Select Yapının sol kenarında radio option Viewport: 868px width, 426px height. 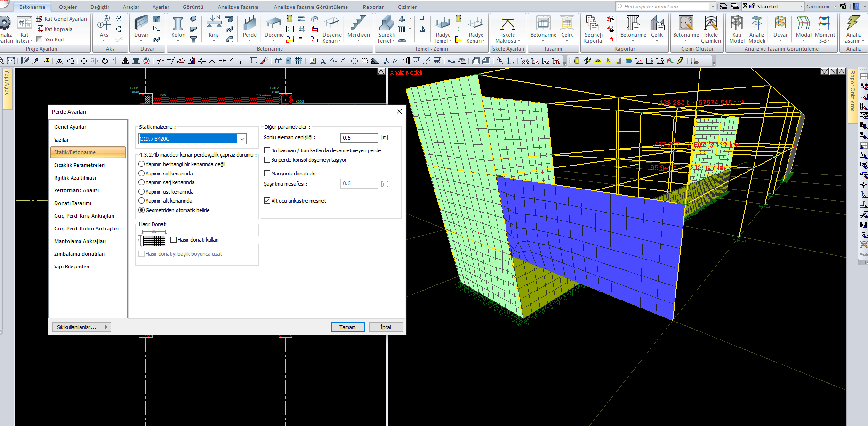(x=142, y=174)
